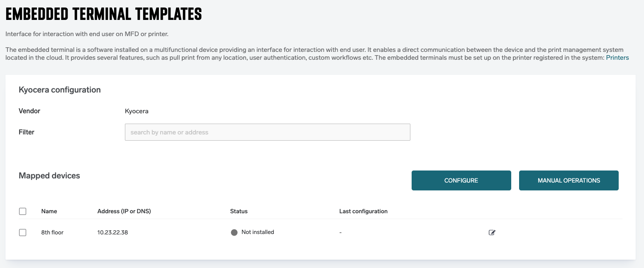Click the Status column header

(239, 211)
